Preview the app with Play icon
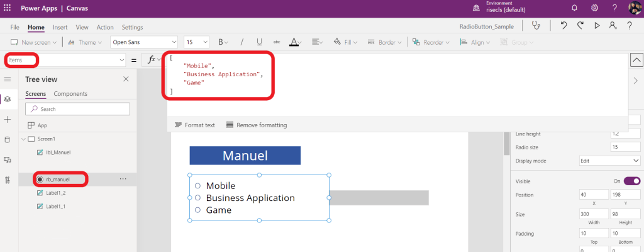The width and height of the screenshot is (644, 252). point(597,26)
